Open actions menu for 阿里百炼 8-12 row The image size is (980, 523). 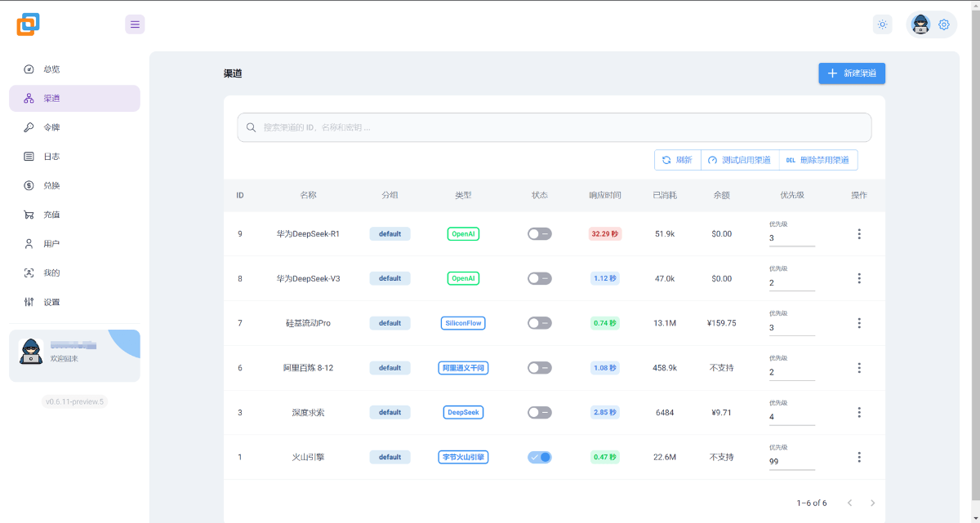tap(859, 368)
